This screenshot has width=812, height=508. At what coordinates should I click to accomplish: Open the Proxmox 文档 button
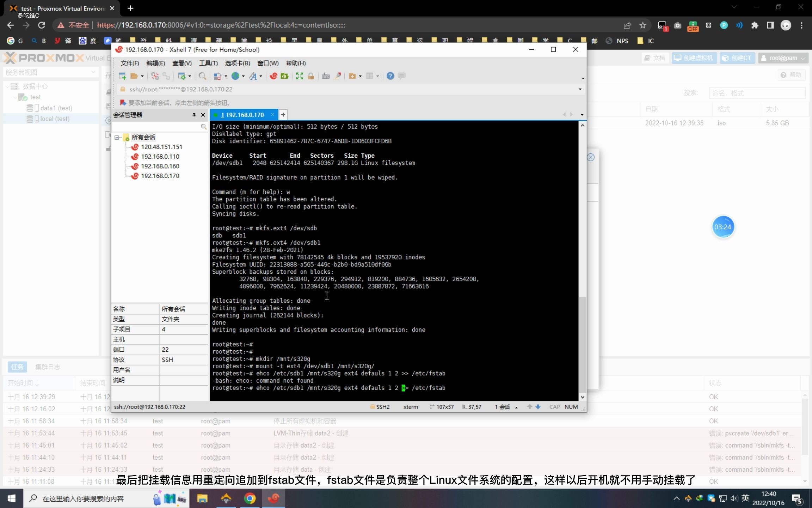pyautogui.click(x=655, y=58)
